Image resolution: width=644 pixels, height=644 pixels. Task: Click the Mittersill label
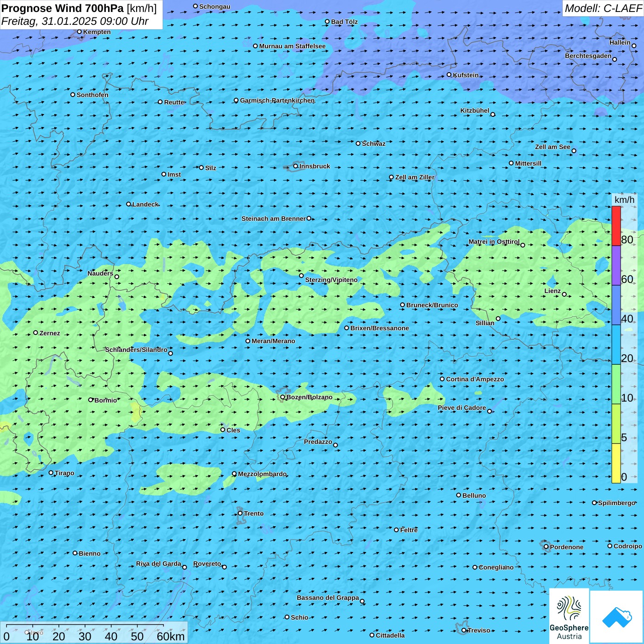coord(529,163)
